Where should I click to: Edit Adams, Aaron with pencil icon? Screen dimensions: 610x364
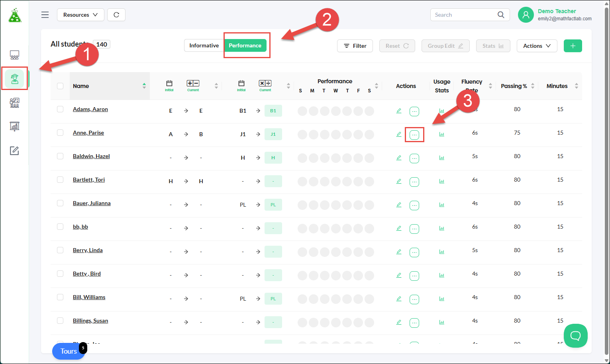(x=399, y=111)
